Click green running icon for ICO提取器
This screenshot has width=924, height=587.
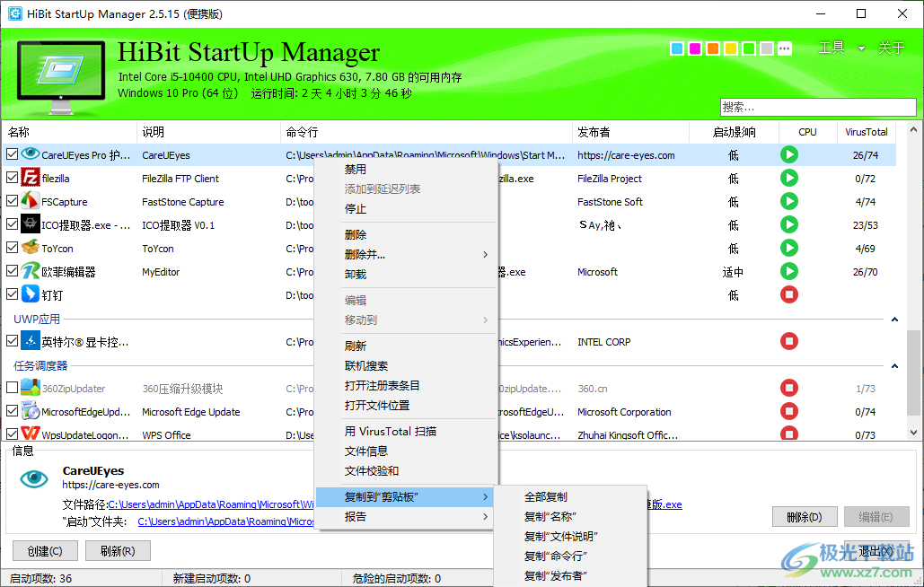point(789,224)
